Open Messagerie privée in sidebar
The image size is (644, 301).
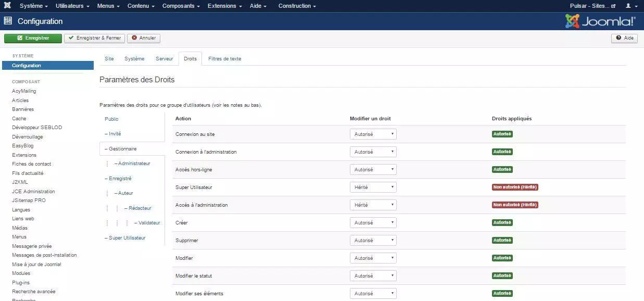pyautogui.click(x=32, y=246)
